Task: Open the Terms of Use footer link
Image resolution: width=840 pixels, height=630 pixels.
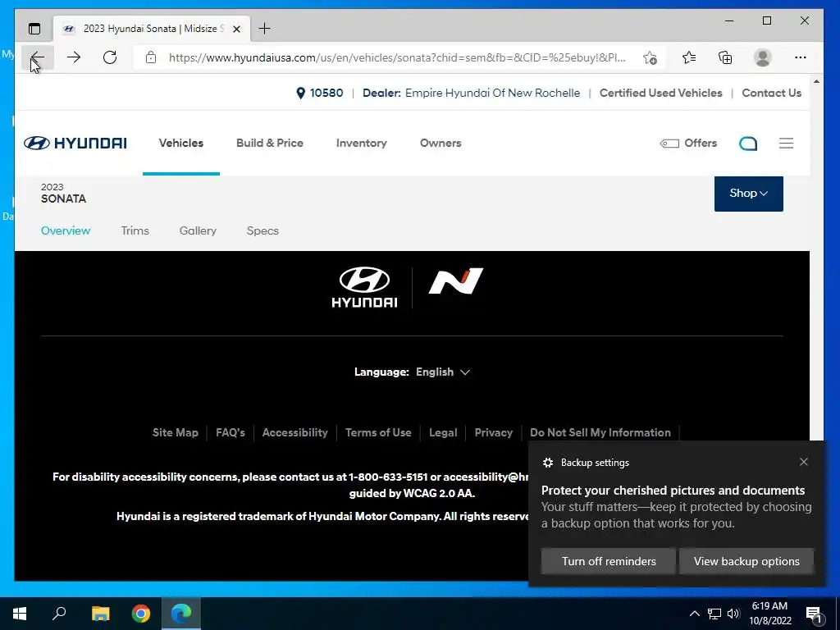Action: [378, 432]
